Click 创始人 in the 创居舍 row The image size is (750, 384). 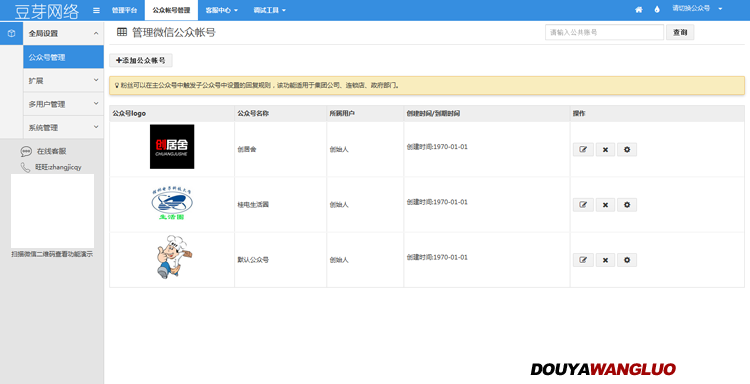click(339, 149)
